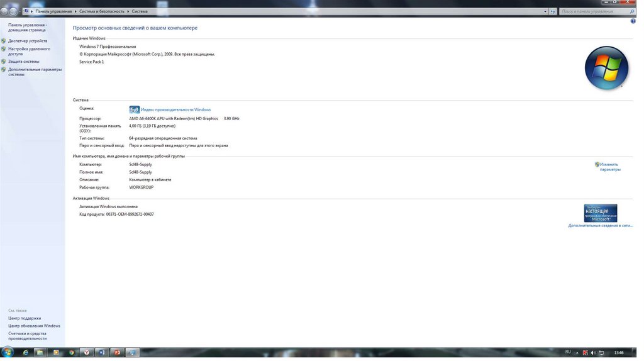
Task: Open Windows Explorer folder icon in taskbar
Action: tap(40, 353)
